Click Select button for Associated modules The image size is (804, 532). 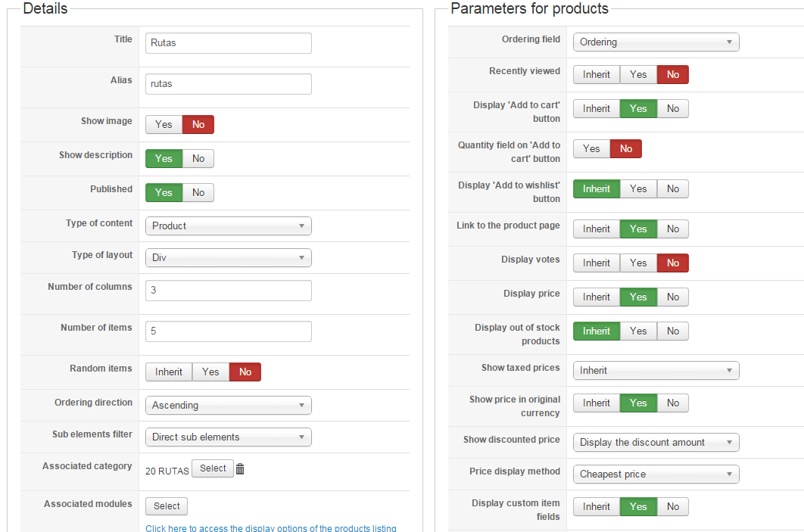pyautogui.click(x=167, y=506)
